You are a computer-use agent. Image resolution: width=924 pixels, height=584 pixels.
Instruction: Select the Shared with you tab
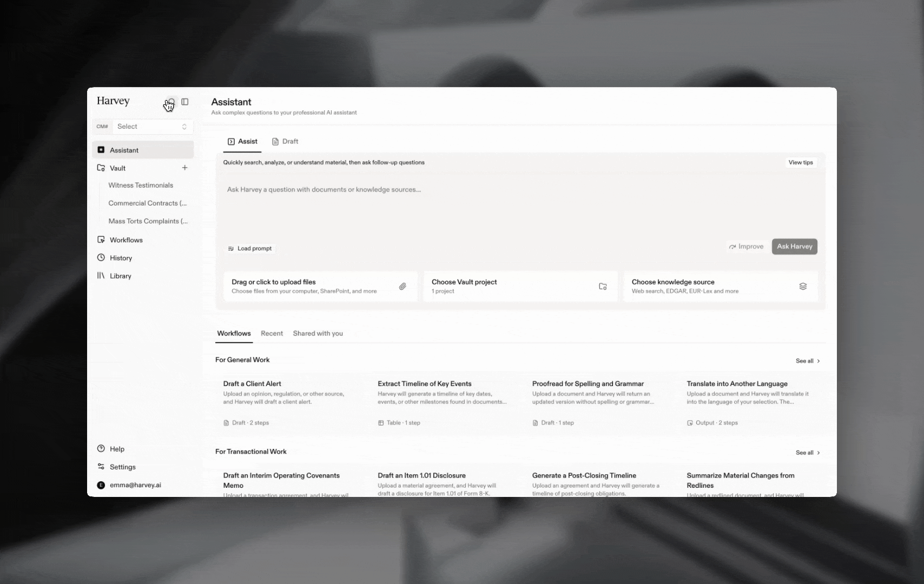[318, 334]
